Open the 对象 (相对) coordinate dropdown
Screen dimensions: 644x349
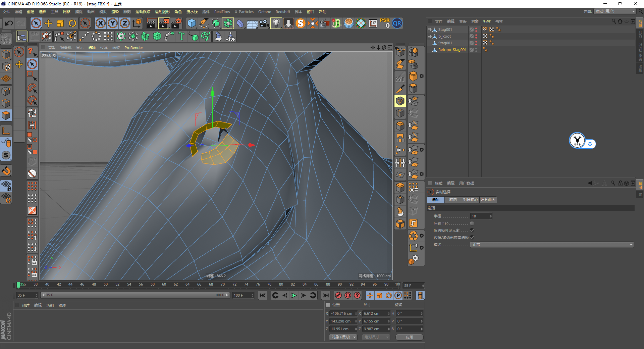[343, 337]
